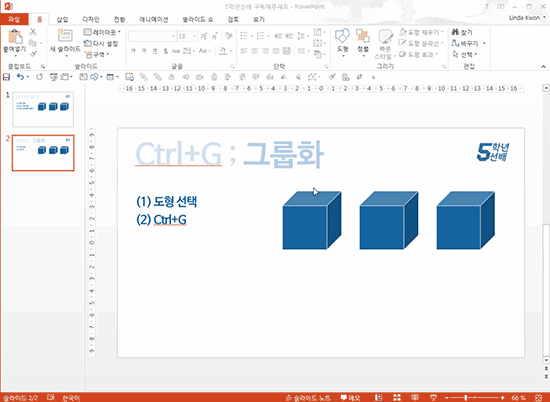Image resolution: width=550 pixels, height=402 pixels.
Task: Click the Redo/Repeat circular arrow icon
Action: pos(39,77)
